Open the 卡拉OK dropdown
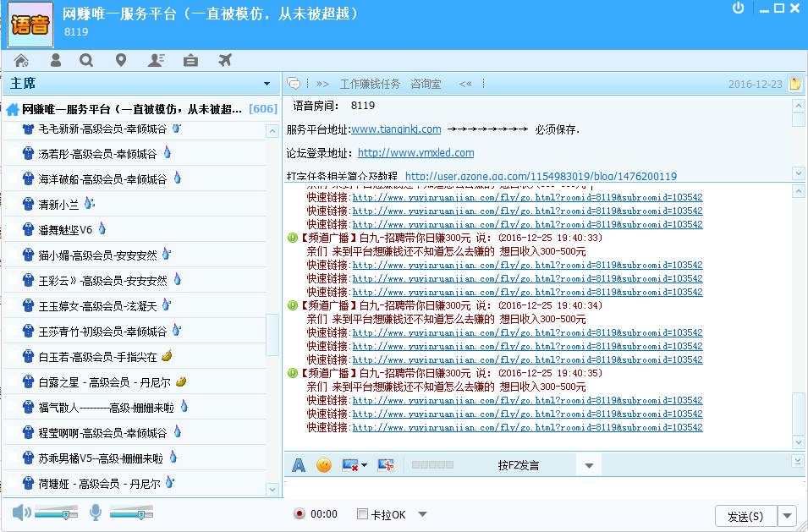808x532 pixels. pos(421,513)
